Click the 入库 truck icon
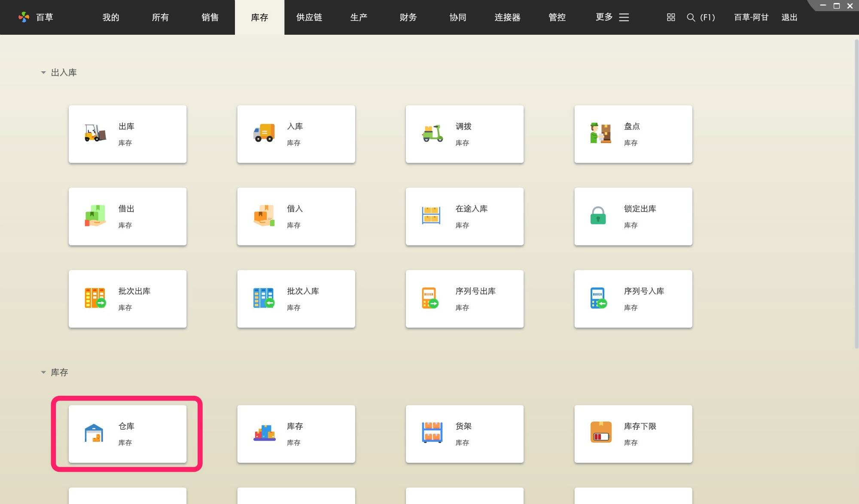The height and width of the screenshot is (504, 859). 264,134
